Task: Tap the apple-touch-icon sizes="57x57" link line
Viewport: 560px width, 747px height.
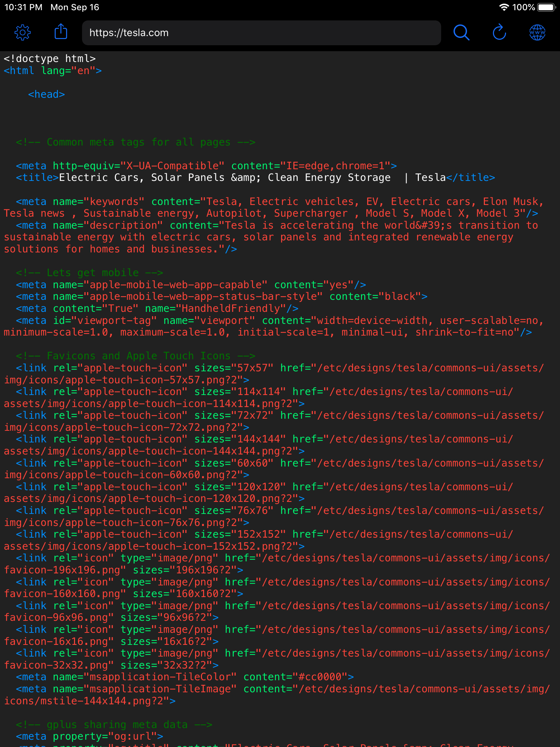Action: pos(273,373)
